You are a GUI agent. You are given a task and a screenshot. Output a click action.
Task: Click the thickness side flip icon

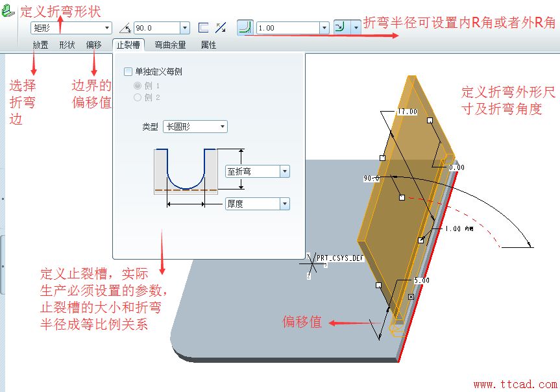pyautogui.click(x=203, y=27)
